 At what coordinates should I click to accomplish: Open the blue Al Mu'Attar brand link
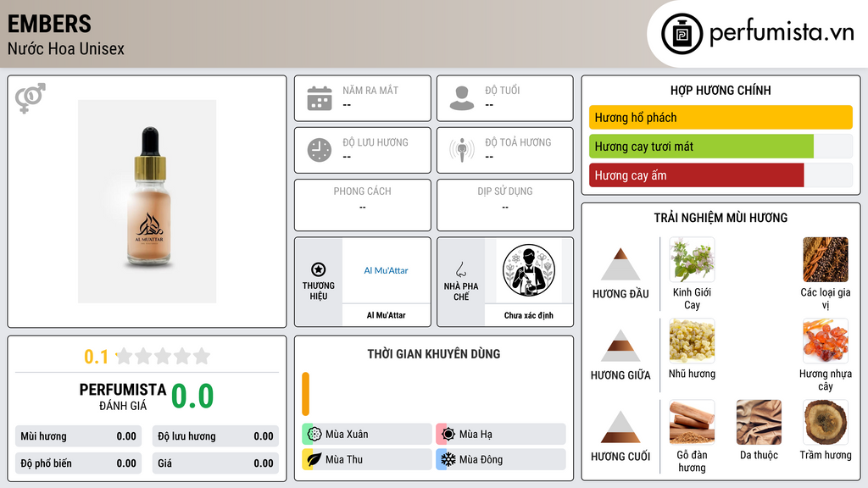click(386, 270)
